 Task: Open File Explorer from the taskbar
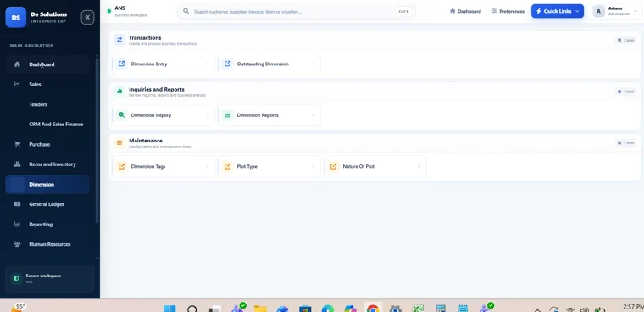[260, 309]
